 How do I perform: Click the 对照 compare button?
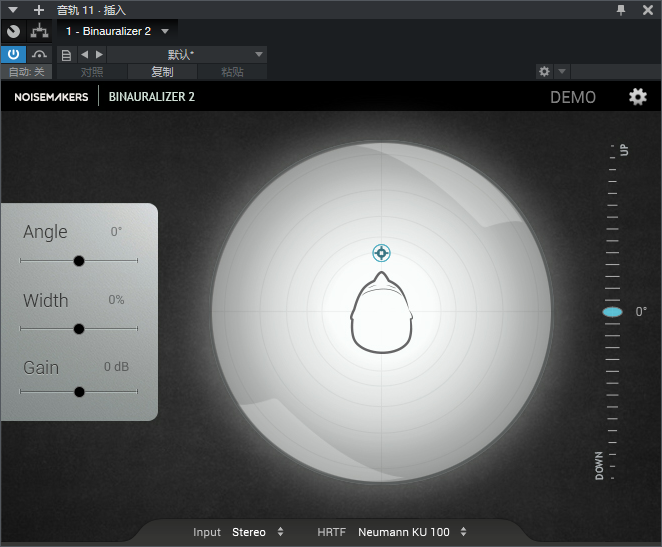click(x=92, y=72)
